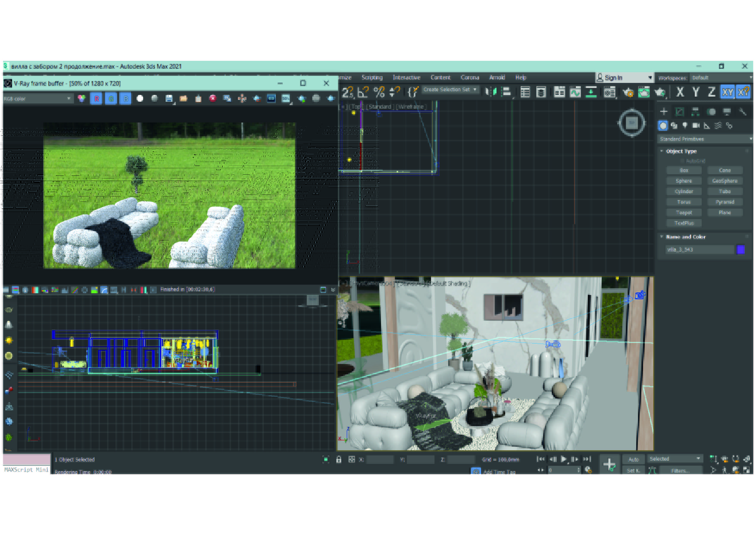Toggle the red R channel in frame buffer
Screen dimensions: 756x535
coord(97,99)
